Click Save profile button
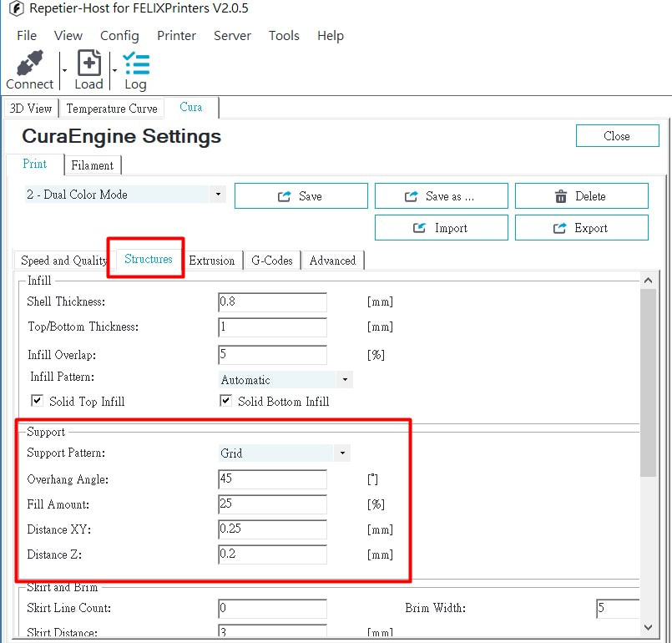Viewport: 672px width, 643px height. [x=301, y=196]
